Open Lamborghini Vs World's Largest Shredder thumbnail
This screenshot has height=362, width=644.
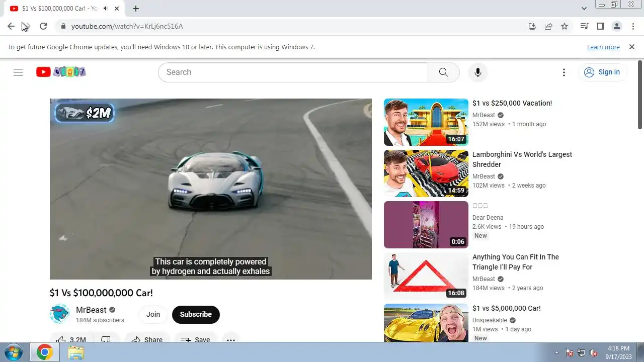click(x=426, y=173)
